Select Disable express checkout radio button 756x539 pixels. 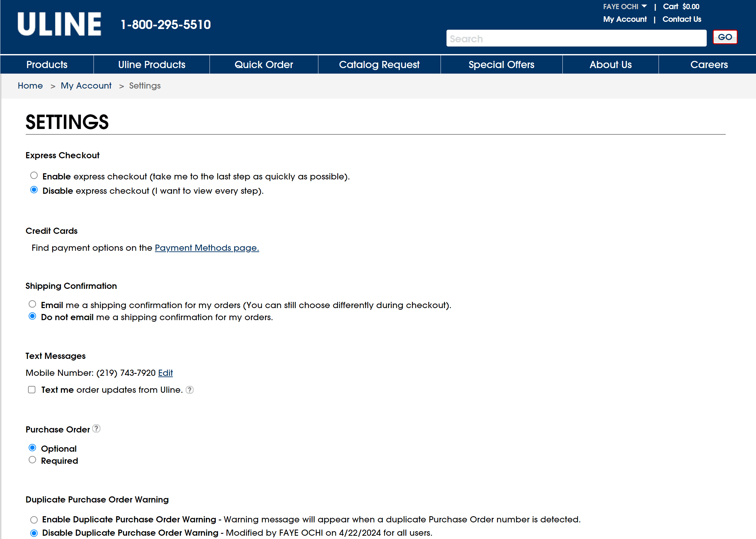(34, 190)
